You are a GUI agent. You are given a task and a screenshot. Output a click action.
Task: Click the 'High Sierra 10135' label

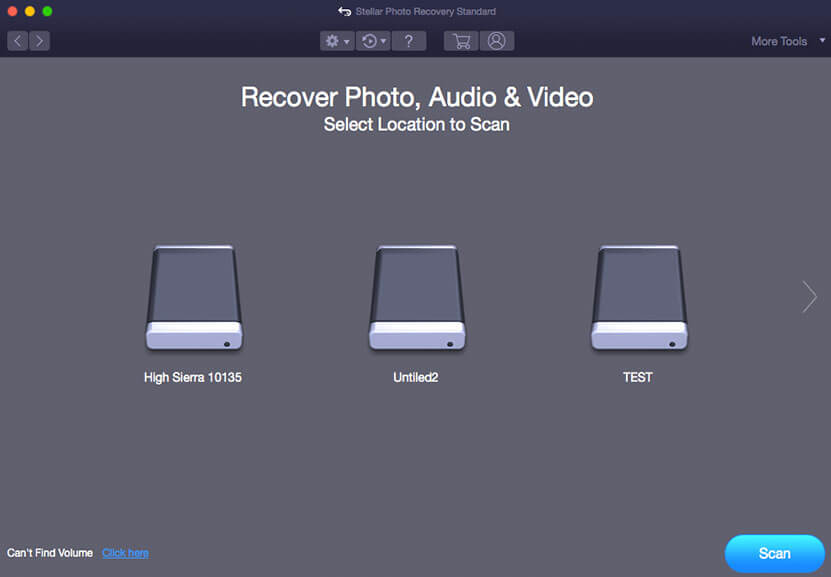click(x=193, y=377)
